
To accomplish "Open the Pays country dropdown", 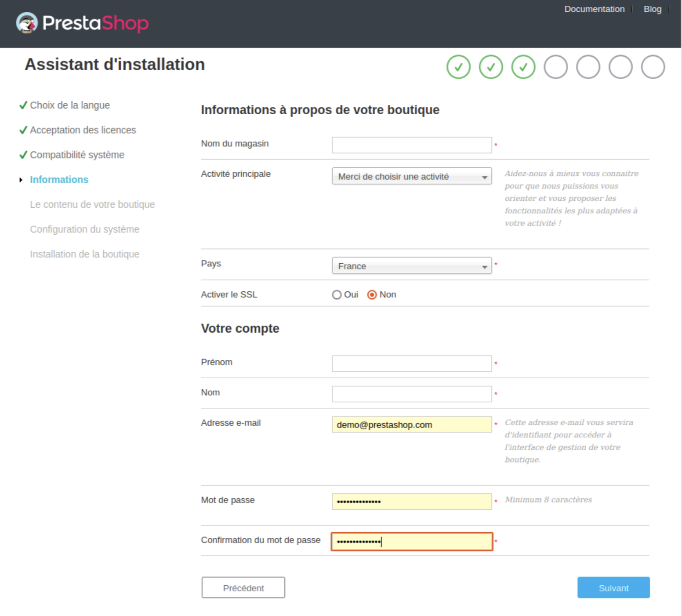I will tap(412, 266).
